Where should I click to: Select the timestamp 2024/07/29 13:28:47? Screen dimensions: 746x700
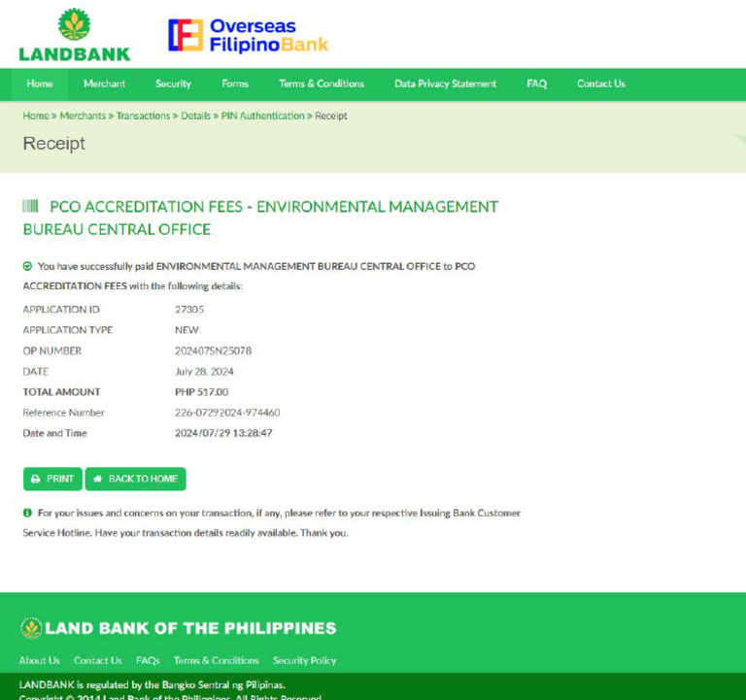point(223,433)
